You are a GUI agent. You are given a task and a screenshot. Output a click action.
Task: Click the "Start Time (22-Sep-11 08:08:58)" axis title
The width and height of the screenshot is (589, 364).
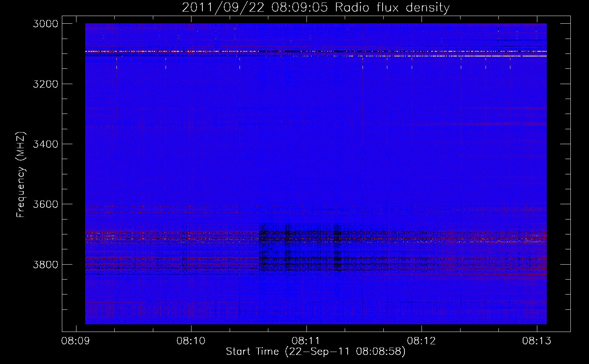coord(316,352)
